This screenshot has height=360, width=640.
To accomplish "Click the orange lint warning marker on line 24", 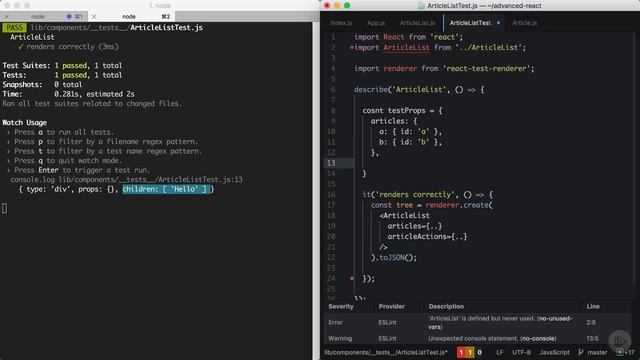I will click(352, 278).
